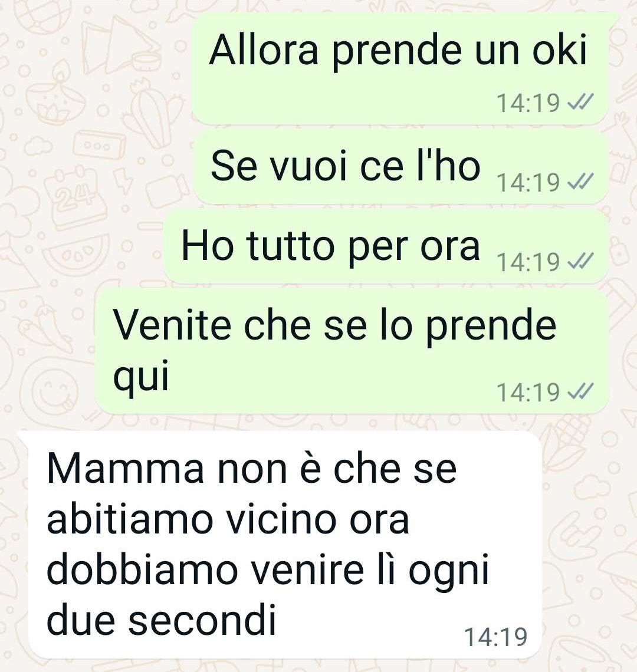Click the double-check icon on 'Allora prende un oki'
Screen dimensions: 637x672
tap(580, 102)
